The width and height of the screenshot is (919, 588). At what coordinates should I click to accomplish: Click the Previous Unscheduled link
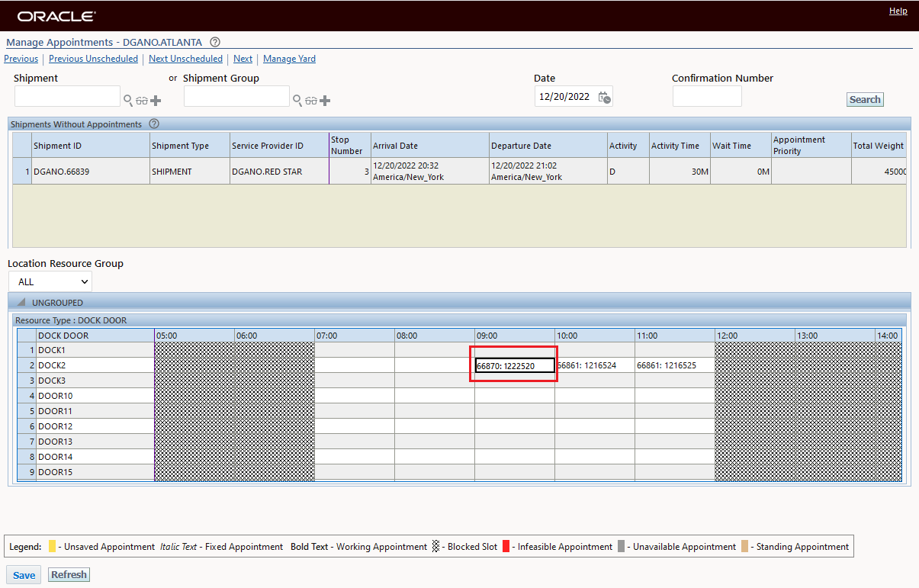[x=93, y=59]
